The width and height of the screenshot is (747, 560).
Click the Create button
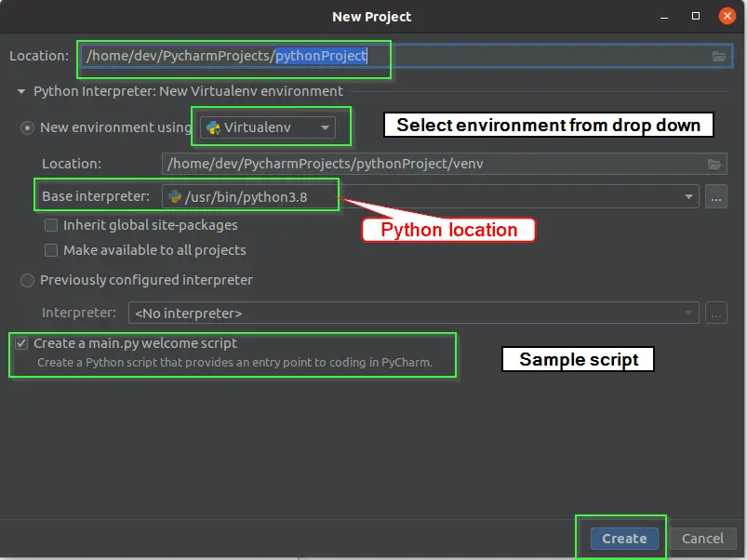point(624,539)
